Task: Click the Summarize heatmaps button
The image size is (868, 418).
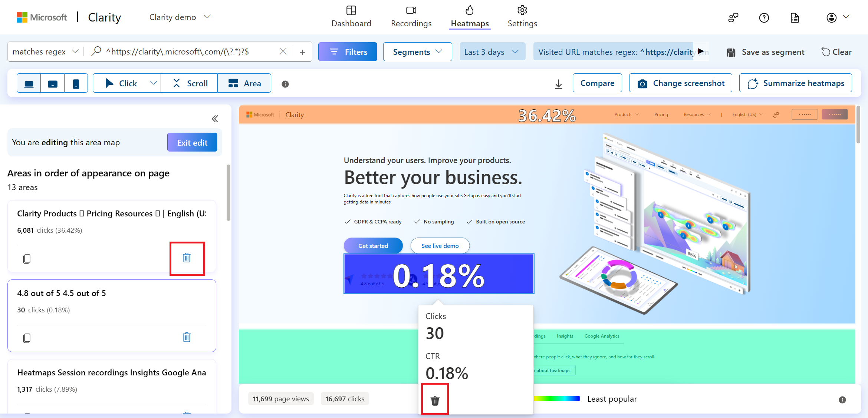Action: [x=796, y=83]
